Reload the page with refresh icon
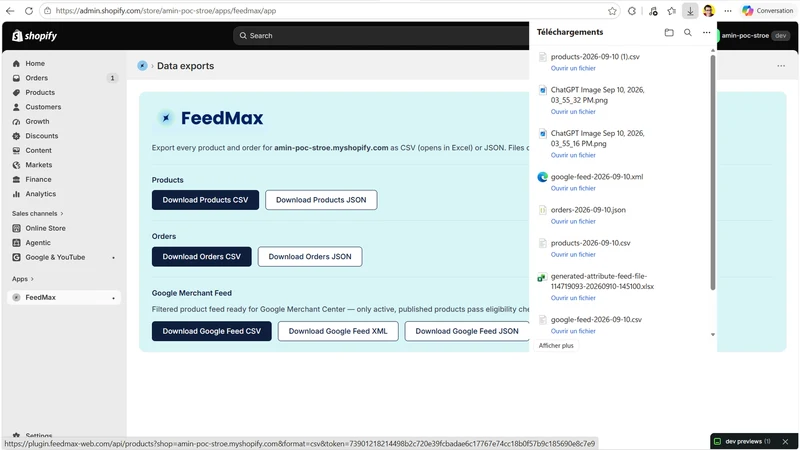 click(x=29, y=11)
